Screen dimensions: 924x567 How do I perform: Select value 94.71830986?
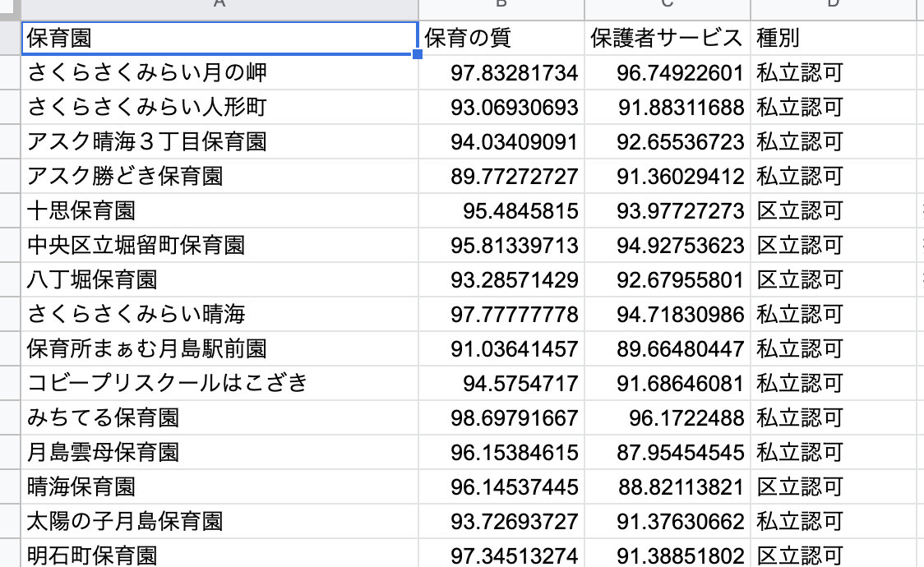coord(667,315)
